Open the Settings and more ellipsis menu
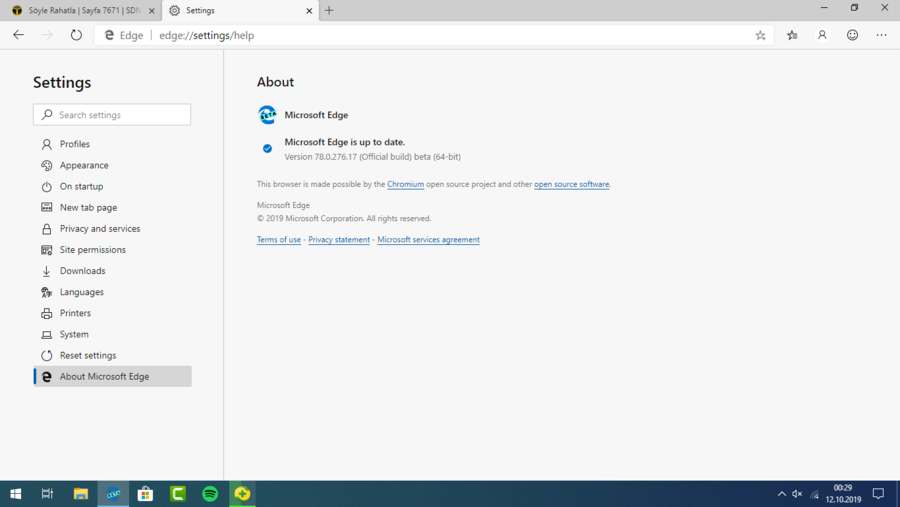Viewport: 900px width, 507px height. coord(881,35)
